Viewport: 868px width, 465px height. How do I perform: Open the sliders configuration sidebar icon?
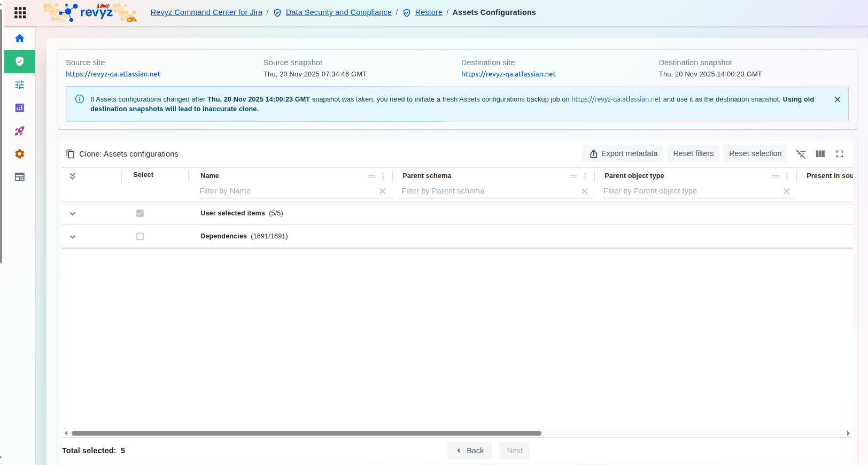point(20,85)
